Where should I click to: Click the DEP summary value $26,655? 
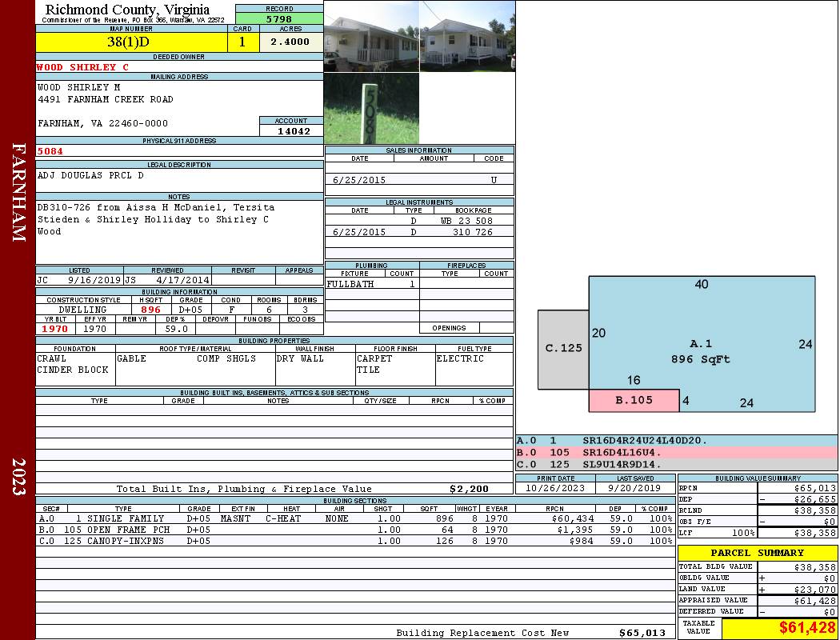tap(815, 499)
